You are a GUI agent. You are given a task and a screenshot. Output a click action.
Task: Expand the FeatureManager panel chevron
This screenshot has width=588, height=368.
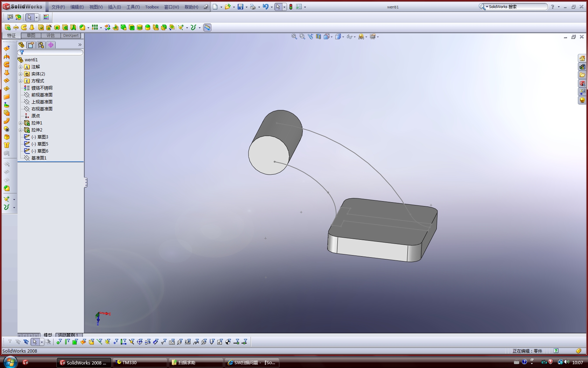pos(80,45)
